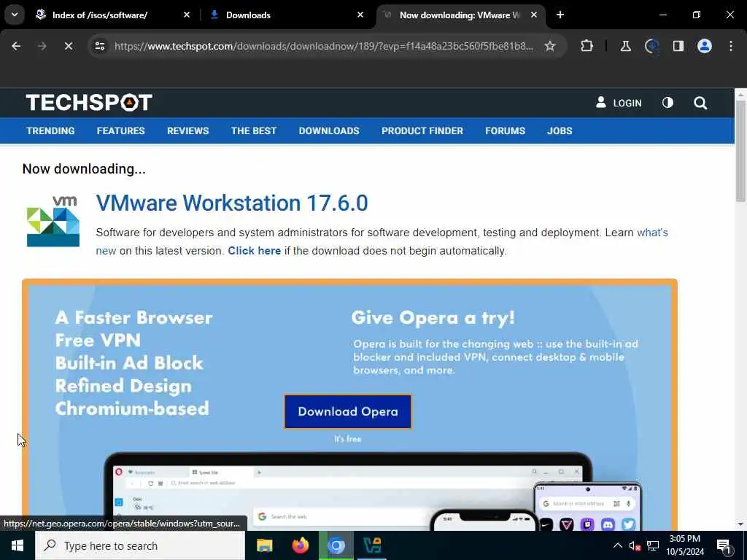The image size is (747, 560).
Task: Open the Windows Start menu
Action: (18, 545)
